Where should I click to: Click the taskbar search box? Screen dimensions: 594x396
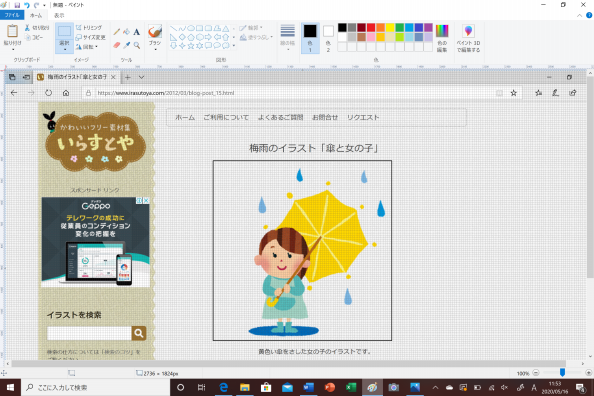(95, 387)
